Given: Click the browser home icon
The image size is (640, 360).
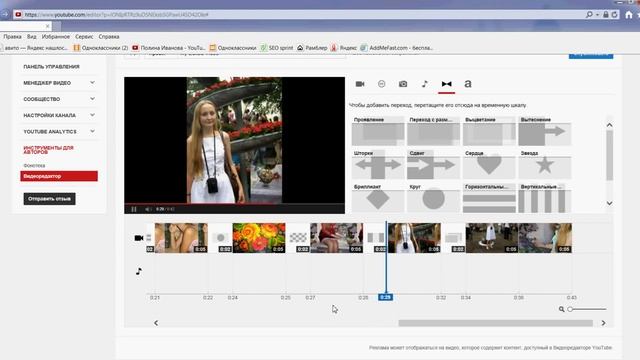Looking at the screenshot, I should coord(629,15).
